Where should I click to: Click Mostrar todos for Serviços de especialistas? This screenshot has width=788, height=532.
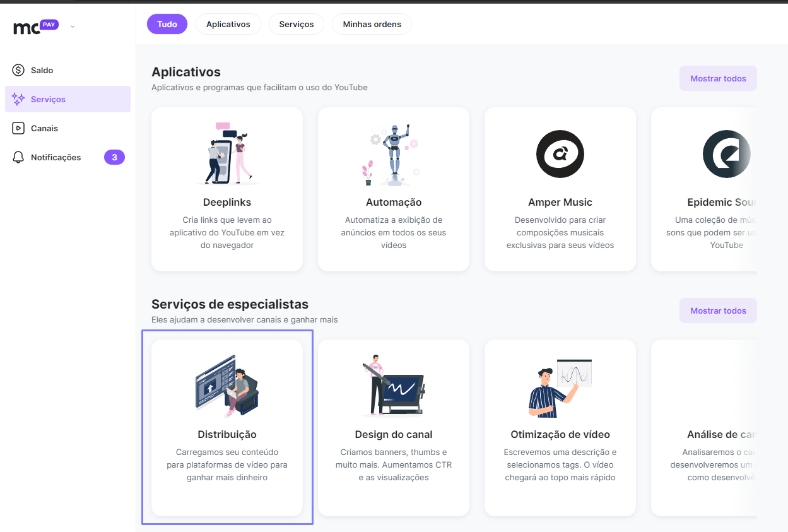(x=718, y=310)
